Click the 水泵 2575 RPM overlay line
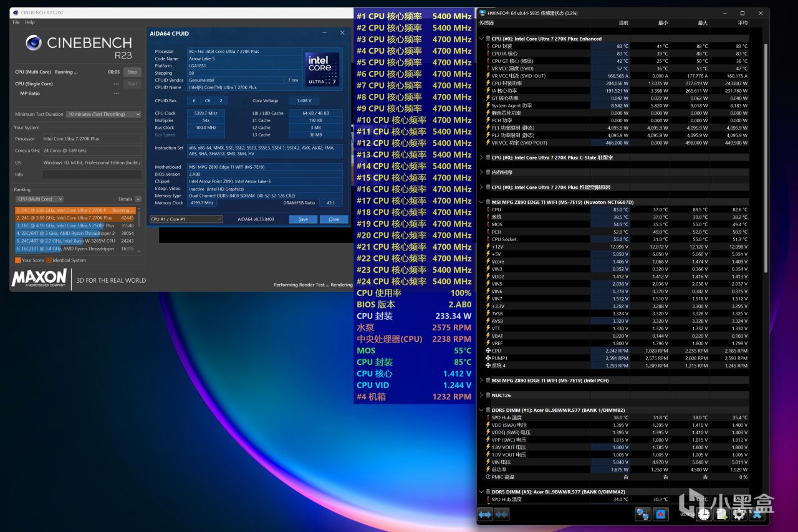798x532 pixels. point(414,328)
